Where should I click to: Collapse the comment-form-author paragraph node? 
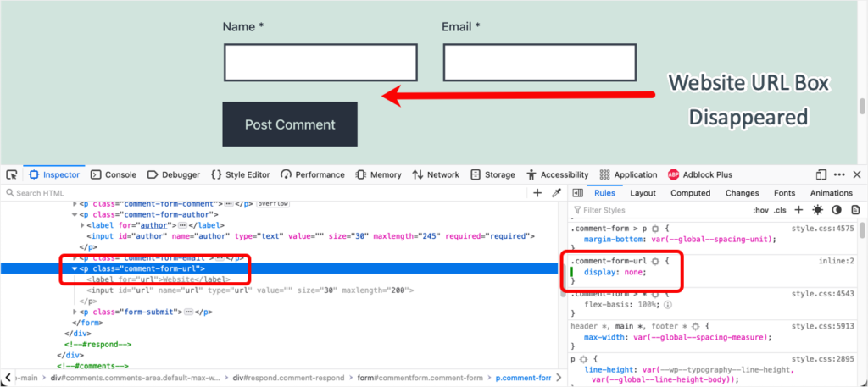[x=75, y=214]
